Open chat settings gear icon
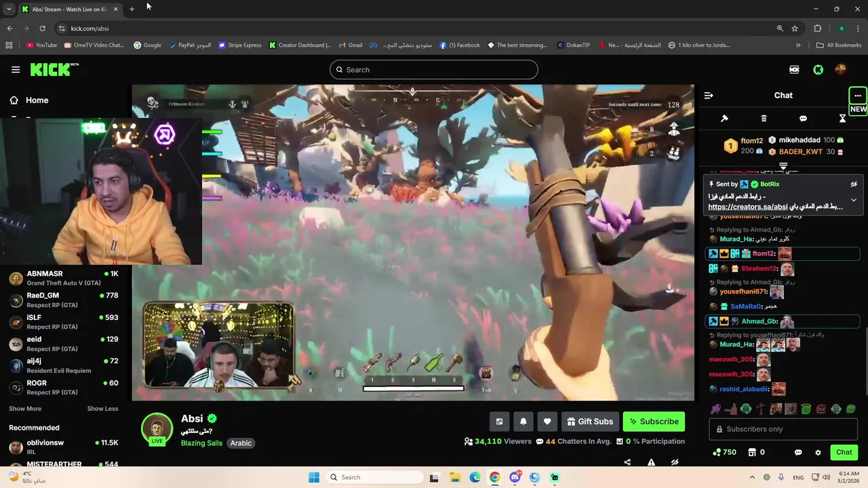The height and width of the screenshot is (488, 868). click(818, 453)
